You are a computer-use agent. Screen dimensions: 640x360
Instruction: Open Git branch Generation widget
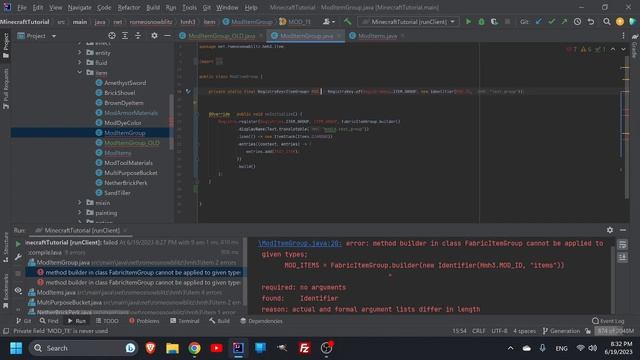[561, 331]
